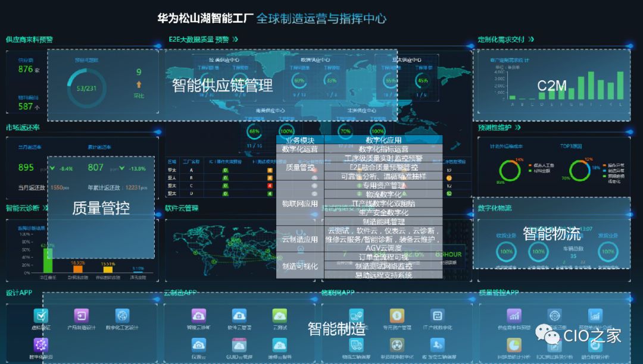Open the E2E大数据质量预警 header link
Viewport: 643px width, 364px height.
pos(199,39)
